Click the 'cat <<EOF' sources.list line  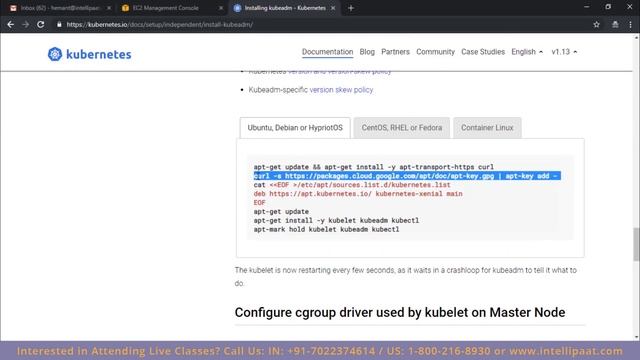click(352, 185)
